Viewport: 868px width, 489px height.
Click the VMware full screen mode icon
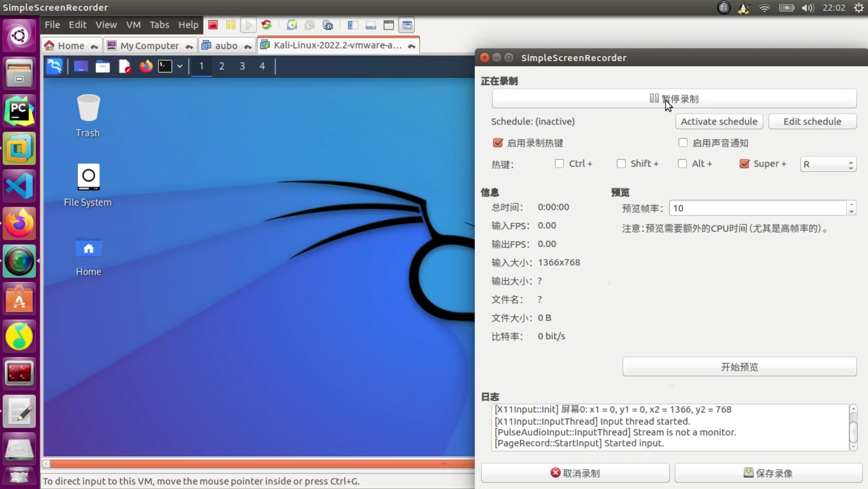click(389, 25)
